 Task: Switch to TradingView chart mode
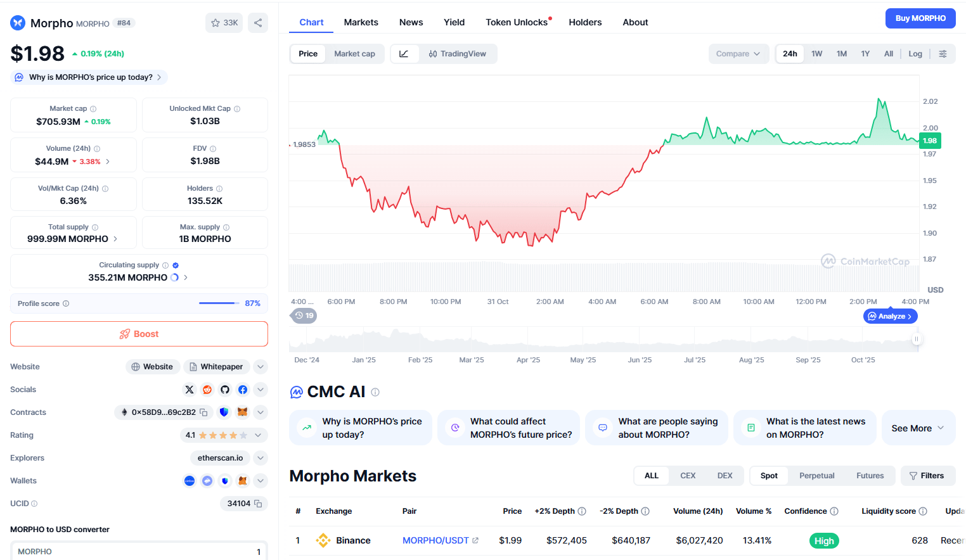[457, 54]
